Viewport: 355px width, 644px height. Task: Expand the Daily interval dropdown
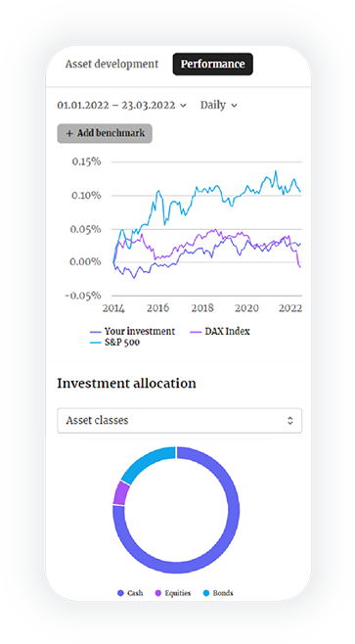[x=219, y=105]
